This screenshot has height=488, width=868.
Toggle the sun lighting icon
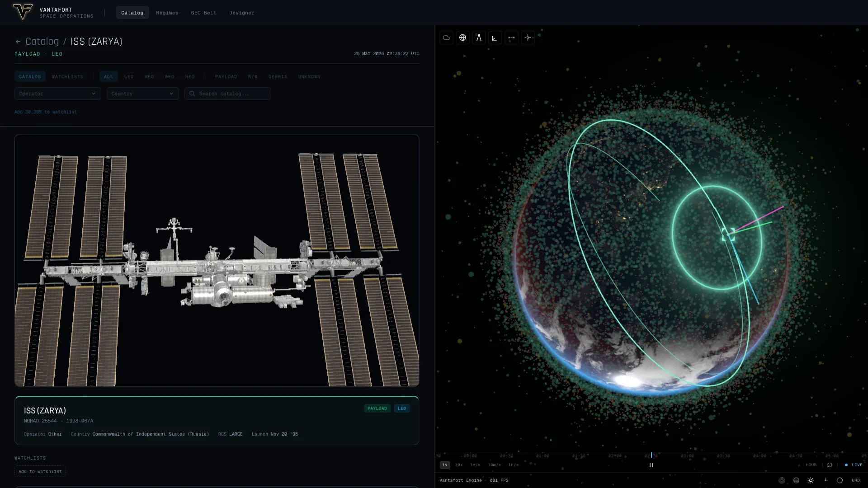pos(811,480)
